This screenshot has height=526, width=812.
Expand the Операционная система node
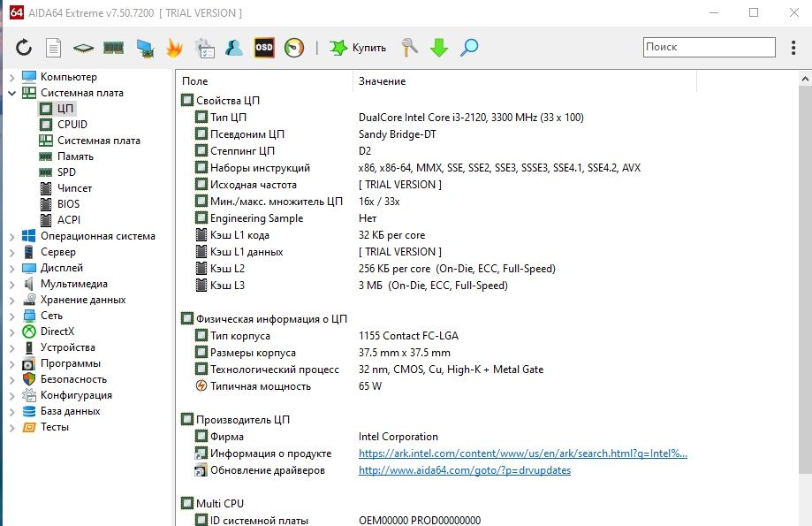point(11,236)
